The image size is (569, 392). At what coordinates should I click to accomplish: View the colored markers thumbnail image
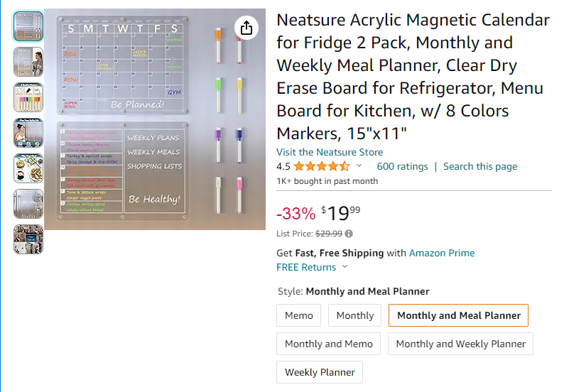click(x=28, y=97)
